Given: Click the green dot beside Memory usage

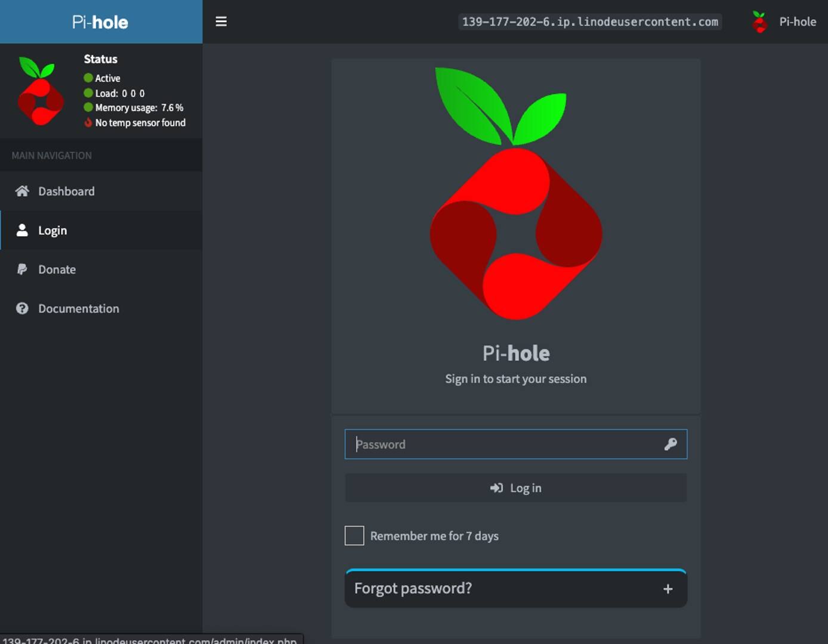Looking at the screenshot, I should (88, 108).
